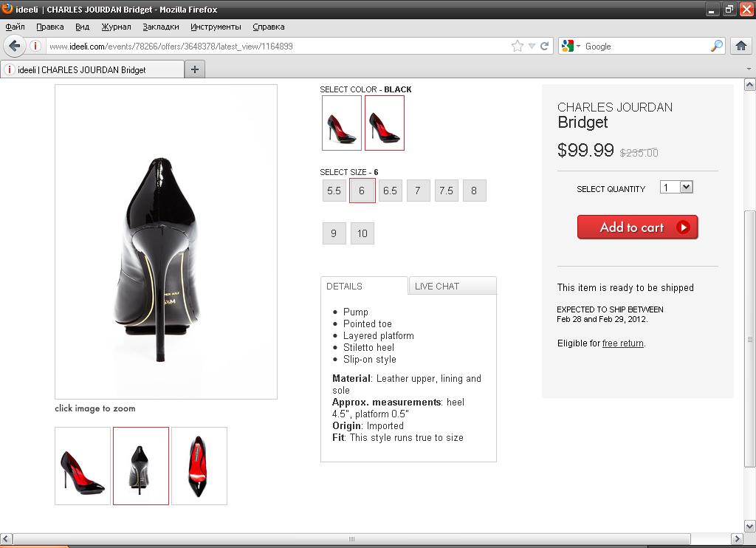
Task: Restore down the Firefox window
Action: pyautogui.click(x=729, y=9)
